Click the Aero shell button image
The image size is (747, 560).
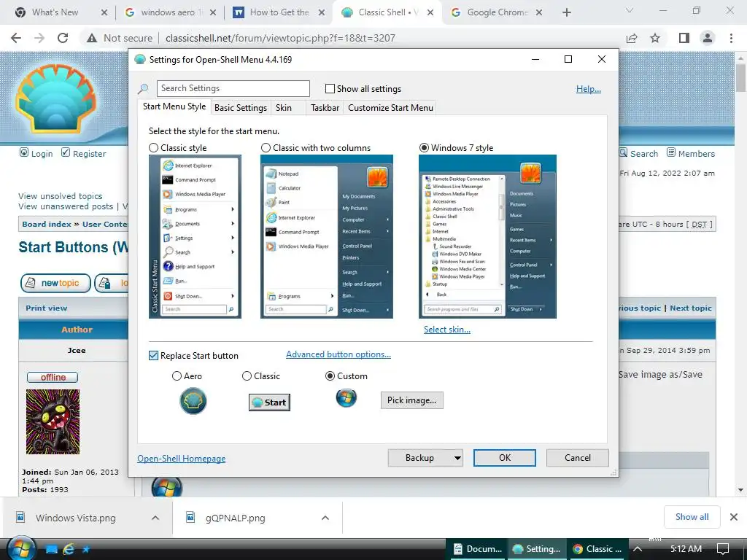[193, 401]
